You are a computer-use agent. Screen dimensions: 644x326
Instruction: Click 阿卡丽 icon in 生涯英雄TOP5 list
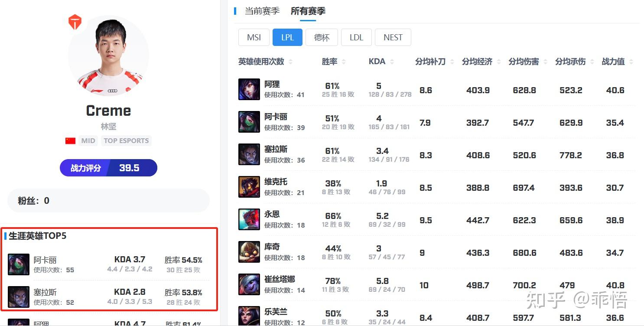19,264
